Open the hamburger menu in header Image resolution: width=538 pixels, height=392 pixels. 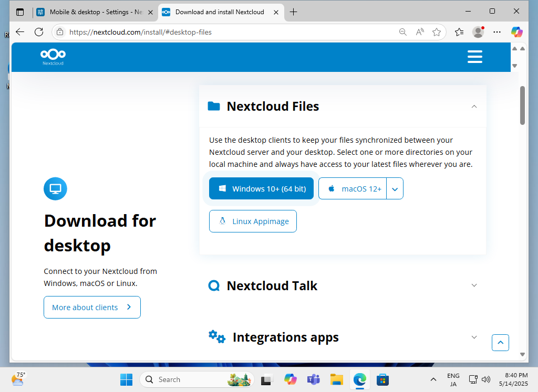tap(475, 57)
